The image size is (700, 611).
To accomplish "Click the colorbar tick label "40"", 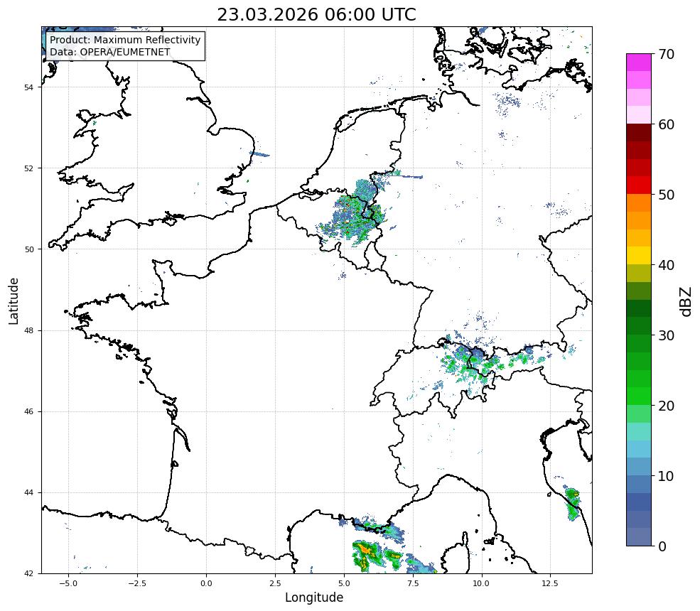I will click(666, 265).
